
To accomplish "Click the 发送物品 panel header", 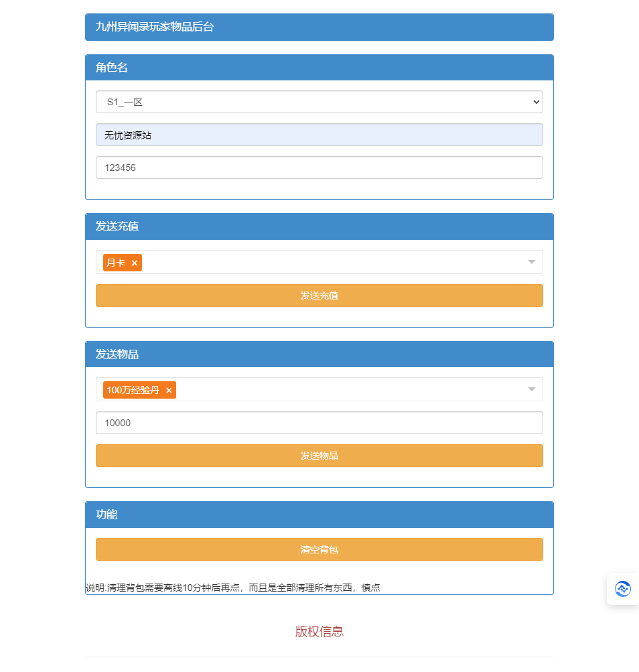I will coord(319,354).
